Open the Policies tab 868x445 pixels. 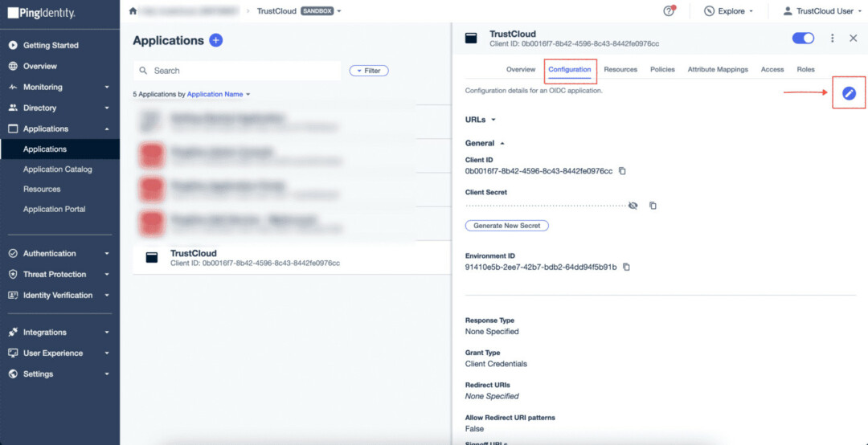(662, 70)
